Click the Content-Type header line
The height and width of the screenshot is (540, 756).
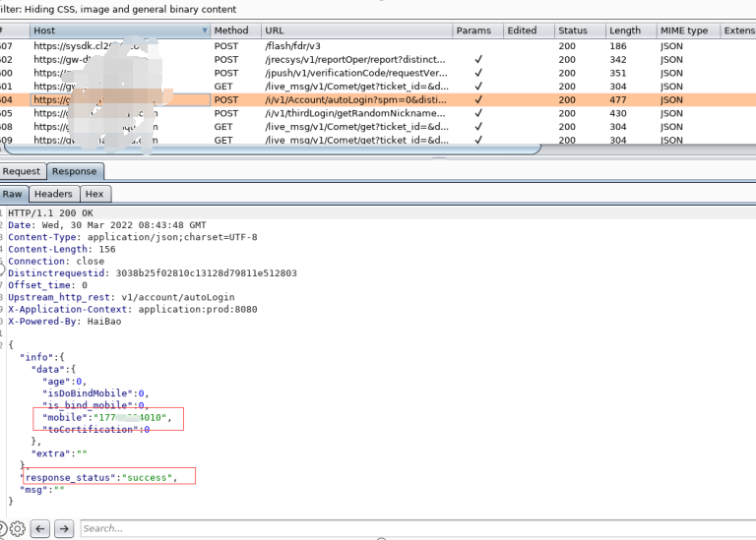[133, 237]
